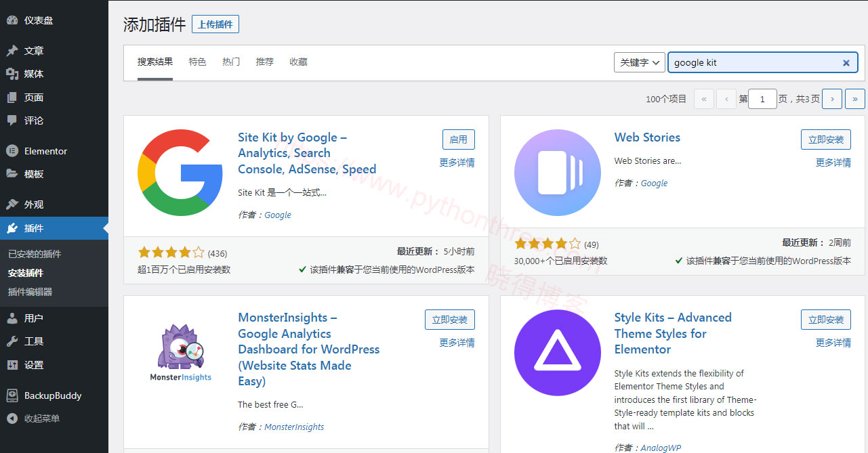Click the Site Kit author link Google
868x453 pixels.
coord(278,215)
